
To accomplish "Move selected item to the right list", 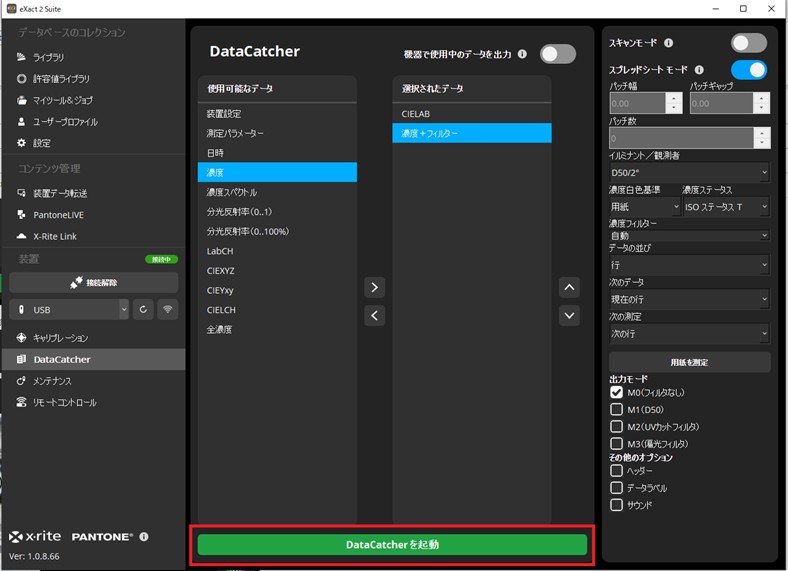I will (374, 288).
